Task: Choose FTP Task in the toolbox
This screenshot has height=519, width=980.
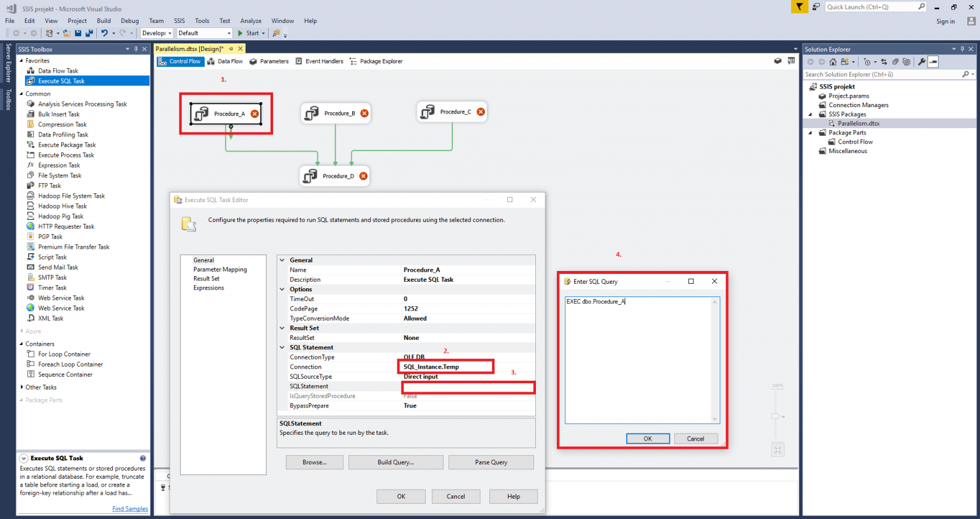Action: click(x=50, y=186)
